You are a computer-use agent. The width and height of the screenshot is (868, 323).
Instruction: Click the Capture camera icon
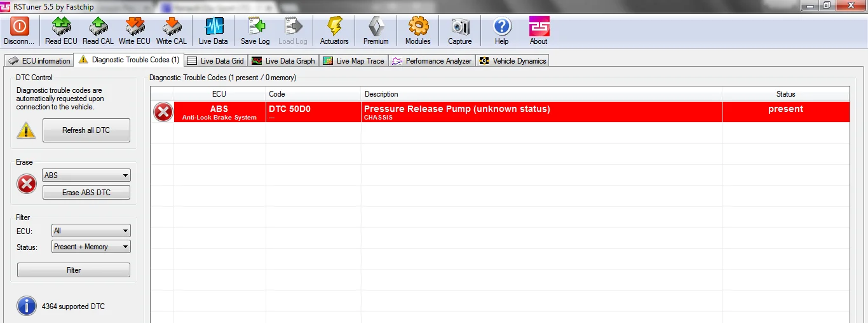(x=460, y=26)
